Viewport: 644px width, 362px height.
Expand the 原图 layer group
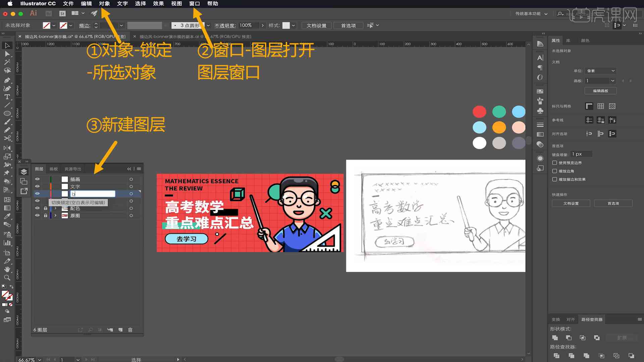(x=54, y=215)
